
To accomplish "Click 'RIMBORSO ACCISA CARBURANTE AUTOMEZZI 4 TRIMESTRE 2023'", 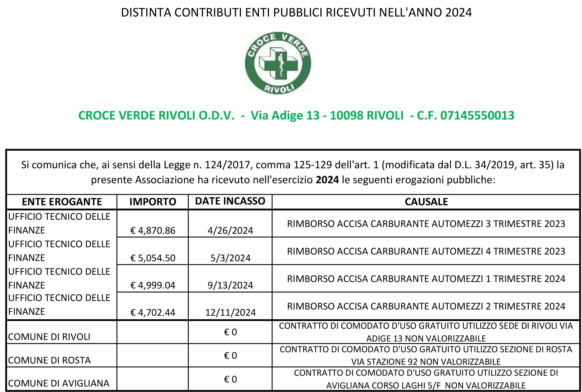I will 426,251.
